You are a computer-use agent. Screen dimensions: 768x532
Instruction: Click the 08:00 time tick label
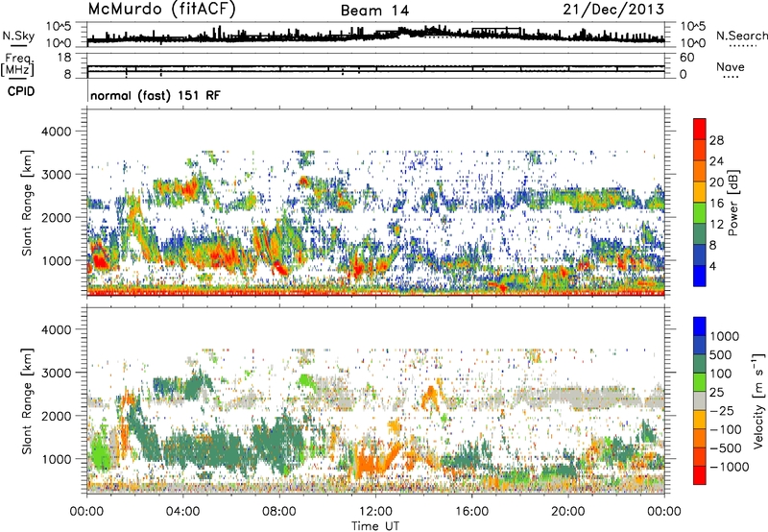279,512
